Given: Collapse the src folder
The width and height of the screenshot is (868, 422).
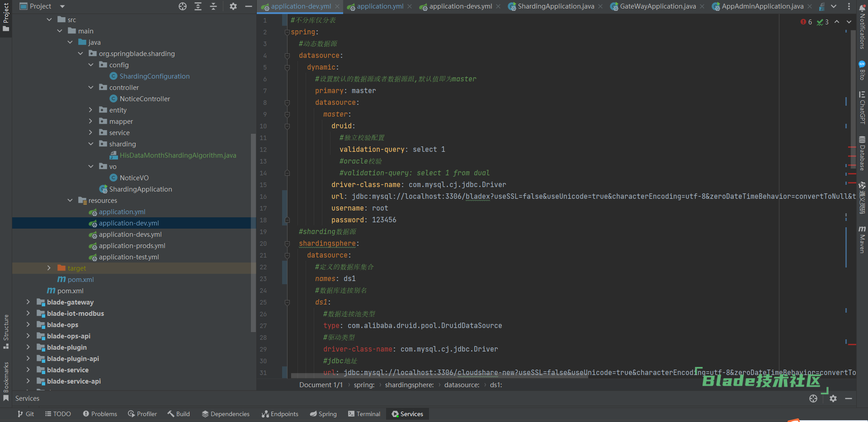Looking at the screenshot, I should (x=49, y=19).
